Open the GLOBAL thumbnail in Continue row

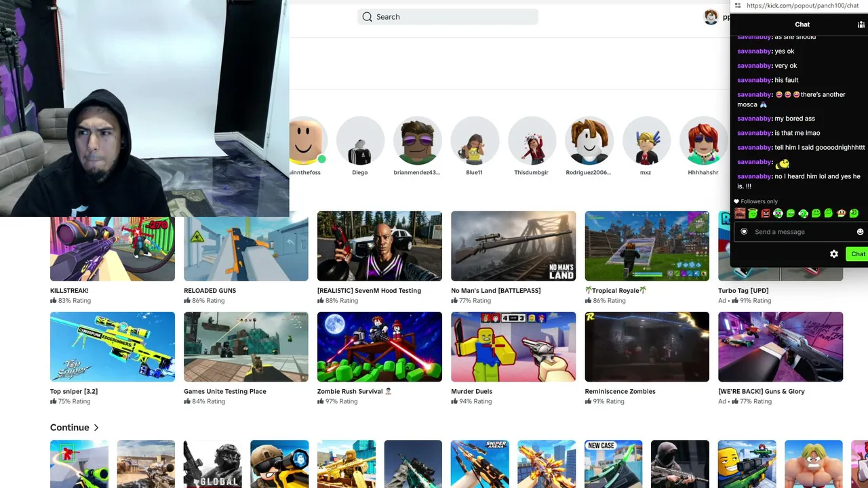click(212, 464)
